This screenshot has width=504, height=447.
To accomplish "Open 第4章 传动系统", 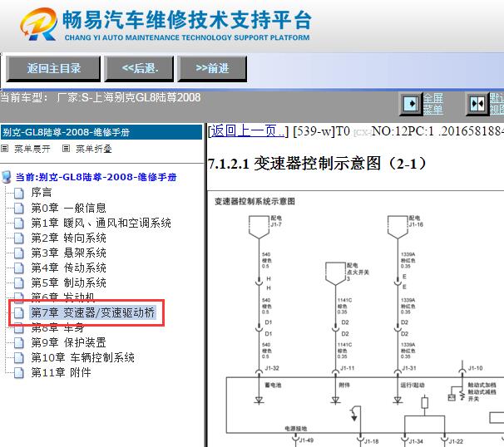I will click(x=68, y=268).
